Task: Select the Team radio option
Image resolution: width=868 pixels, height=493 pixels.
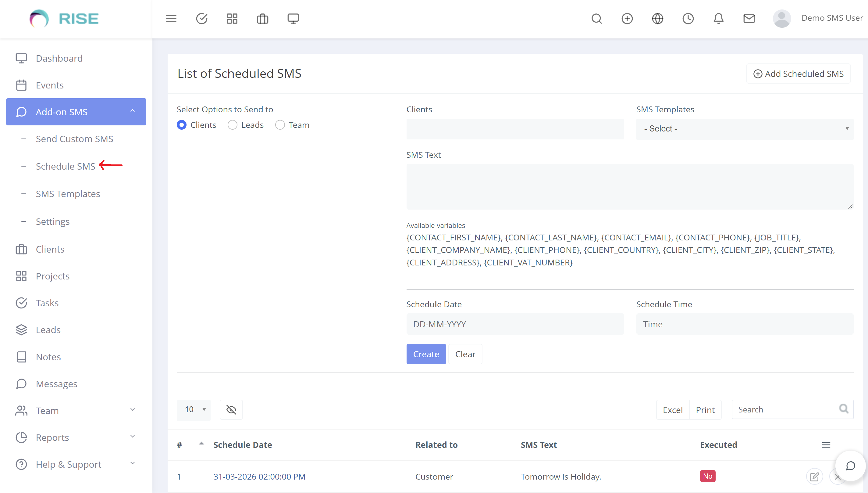Action: pos(280,125)
